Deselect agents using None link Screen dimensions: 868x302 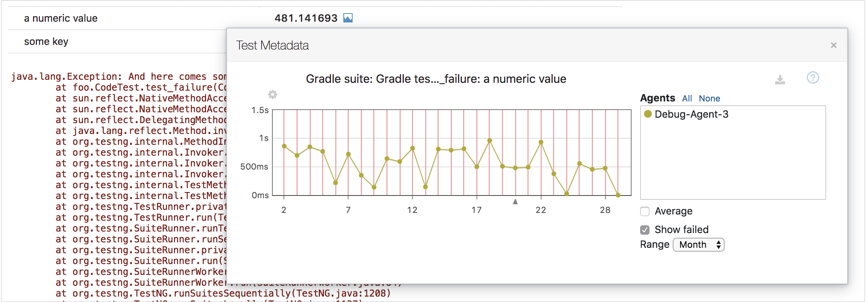click(709, 98)
